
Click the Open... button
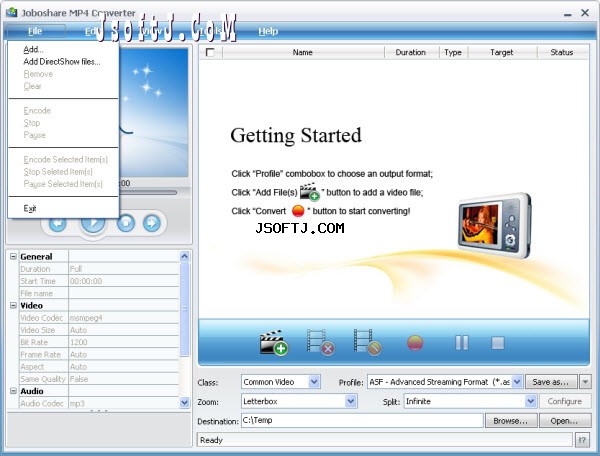tap(564, 421)
